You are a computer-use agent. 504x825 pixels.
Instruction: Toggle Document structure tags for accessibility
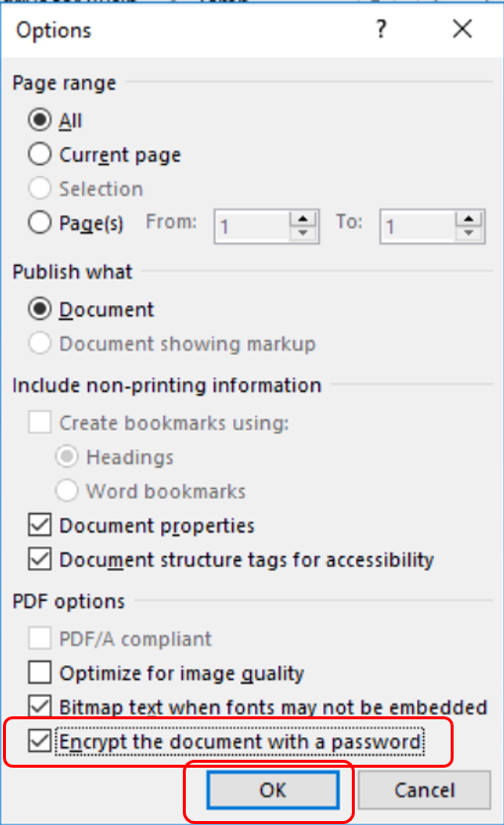click(40, 559)
